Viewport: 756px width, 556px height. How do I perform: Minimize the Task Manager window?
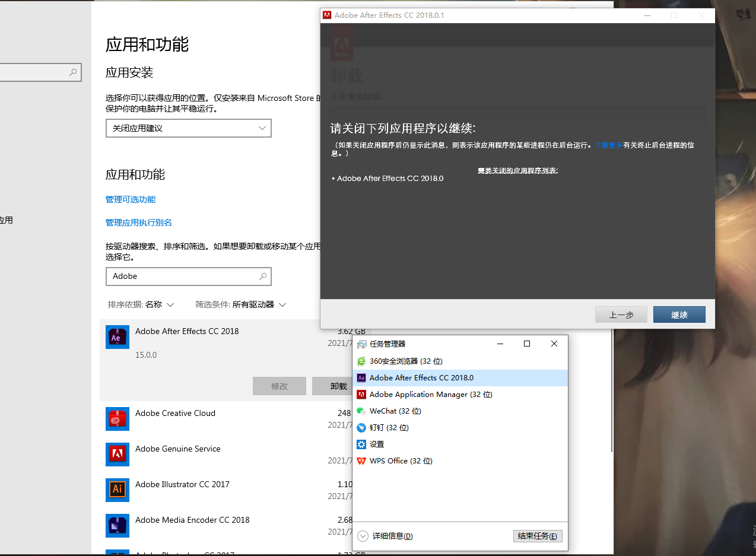pyautogui.click(x=500, y=344)
